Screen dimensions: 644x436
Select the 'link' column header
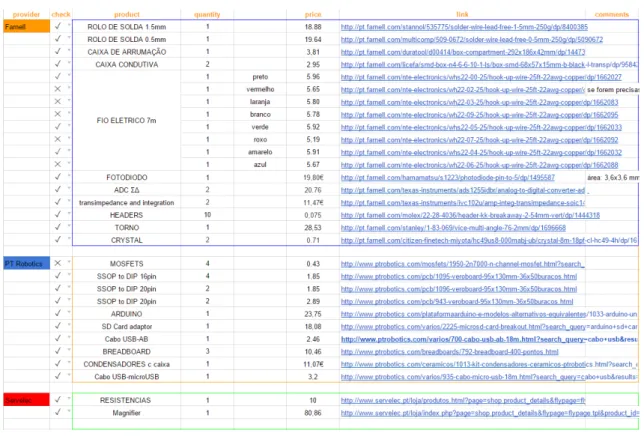(462, 14)
